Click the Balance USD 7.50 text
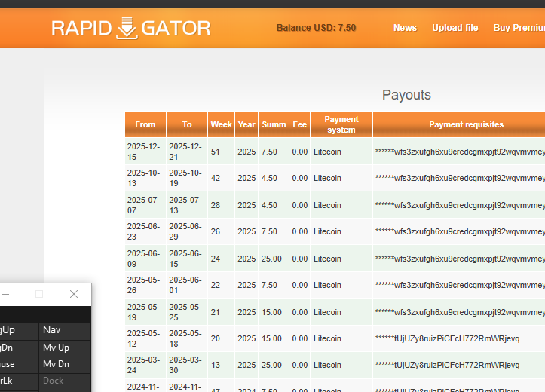This screenshot has height=392, width=545. pyautogui.click(x=316, y=28)
